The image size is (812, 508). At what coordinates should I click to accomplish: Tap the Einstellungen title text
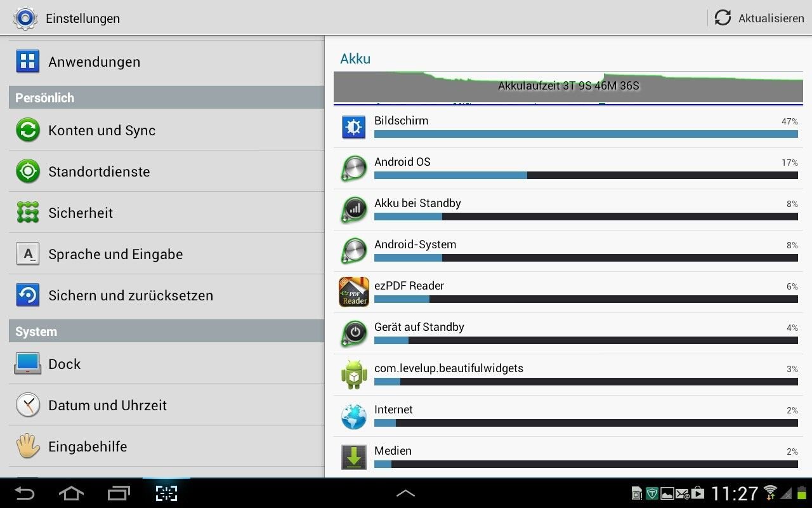(x=82, y=18)
